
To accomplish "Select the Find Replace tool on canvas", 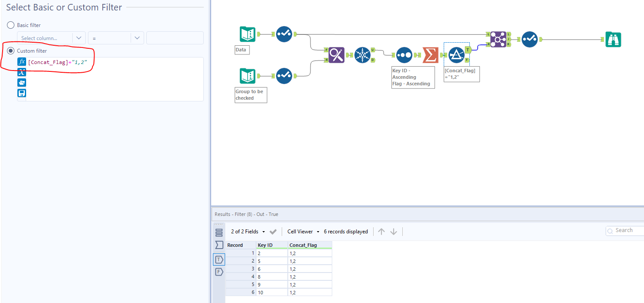I will (x=337, y=55).
